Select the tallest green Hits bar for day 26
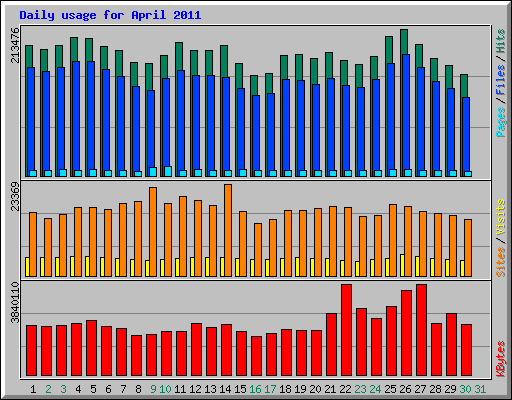Image resolution: width=512 pixels, height=400 pixels. (x=404, y=42)
